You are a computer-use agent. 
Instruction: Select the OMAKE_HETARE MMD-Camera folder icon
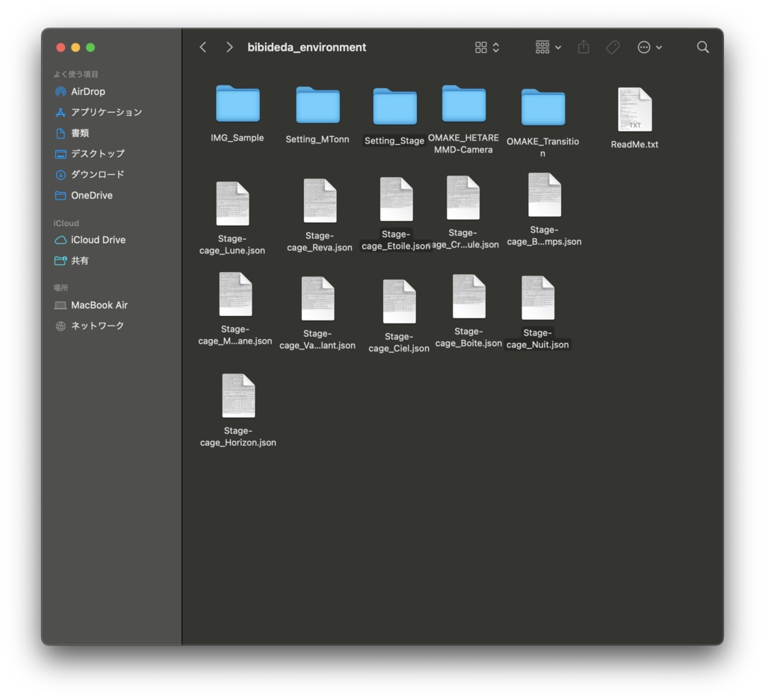click(x=463, y=103)
